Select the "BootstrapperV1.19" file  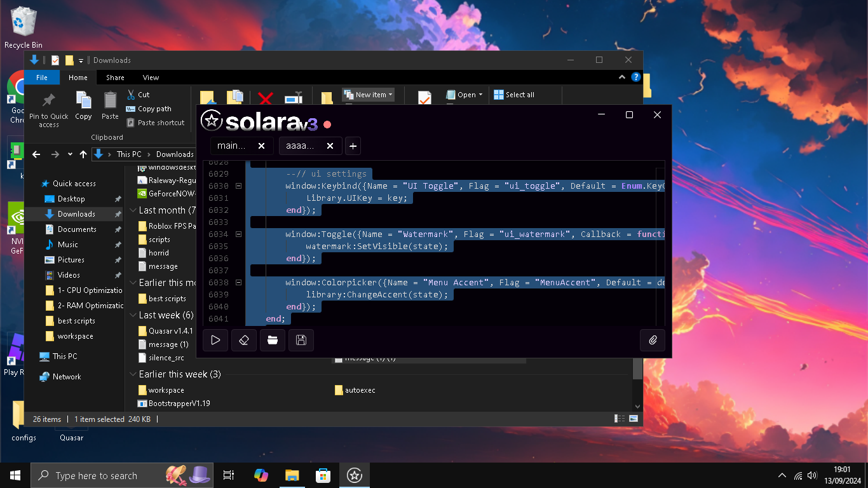175,403
